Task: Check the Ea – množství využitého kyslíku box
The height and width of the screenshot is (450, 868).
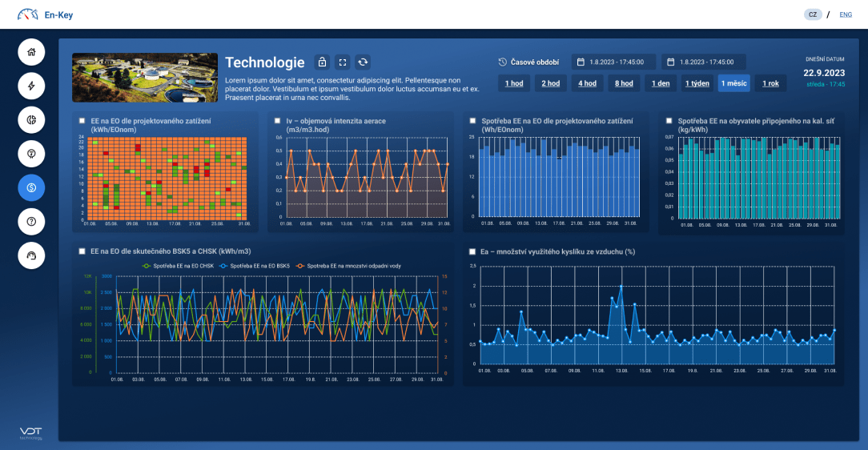Action: click(473, 251)
